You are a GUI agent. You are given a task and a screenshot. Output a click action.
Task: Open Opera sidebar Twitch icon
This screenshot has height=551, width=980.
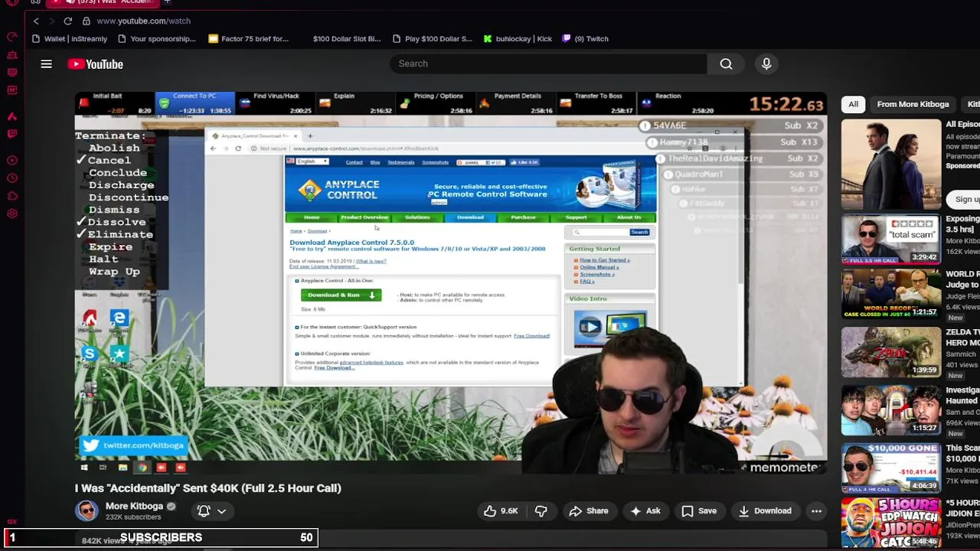[x=12, y=134]
